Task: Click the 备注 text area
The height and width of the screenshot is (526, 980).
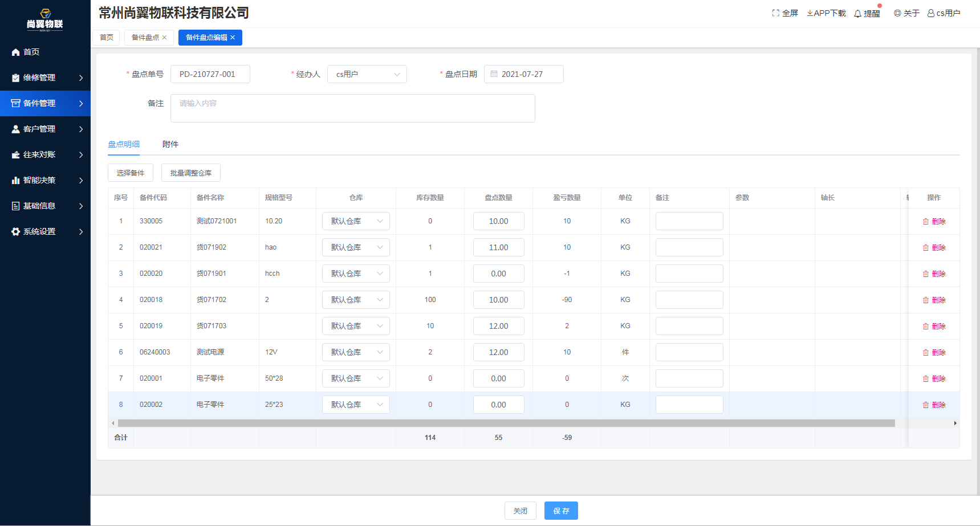Action: point(352,108)
